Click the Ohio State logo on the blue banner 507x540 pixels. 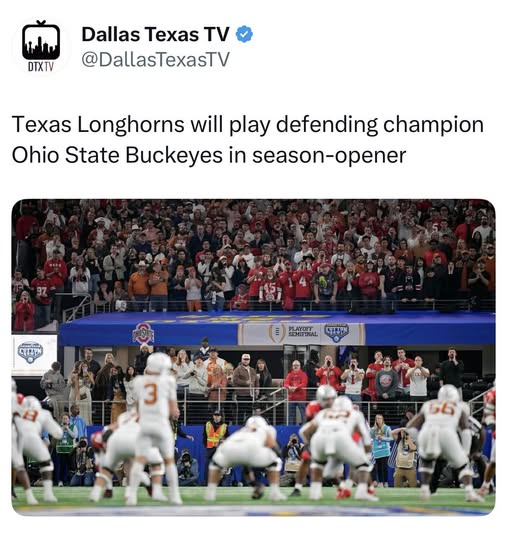click(x=143, y=334)
